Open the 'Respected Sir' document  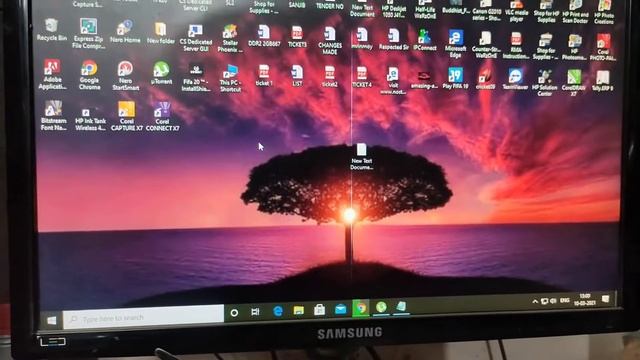pos(393,39)
